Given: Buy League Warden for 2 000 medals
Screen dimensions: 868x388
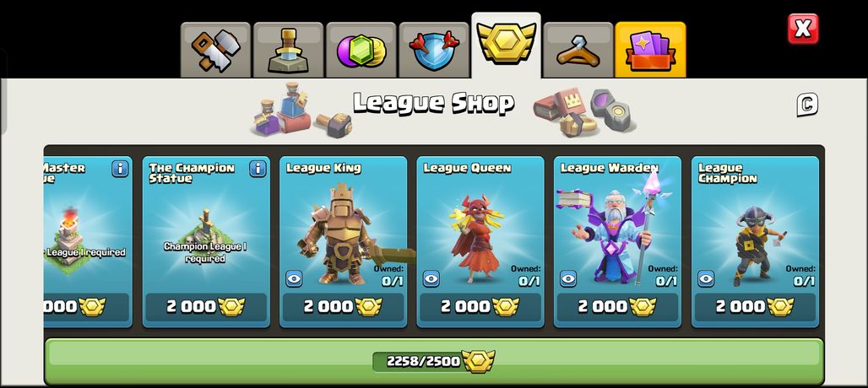Looking at the screenshot, I should click(x=618, y=307).
